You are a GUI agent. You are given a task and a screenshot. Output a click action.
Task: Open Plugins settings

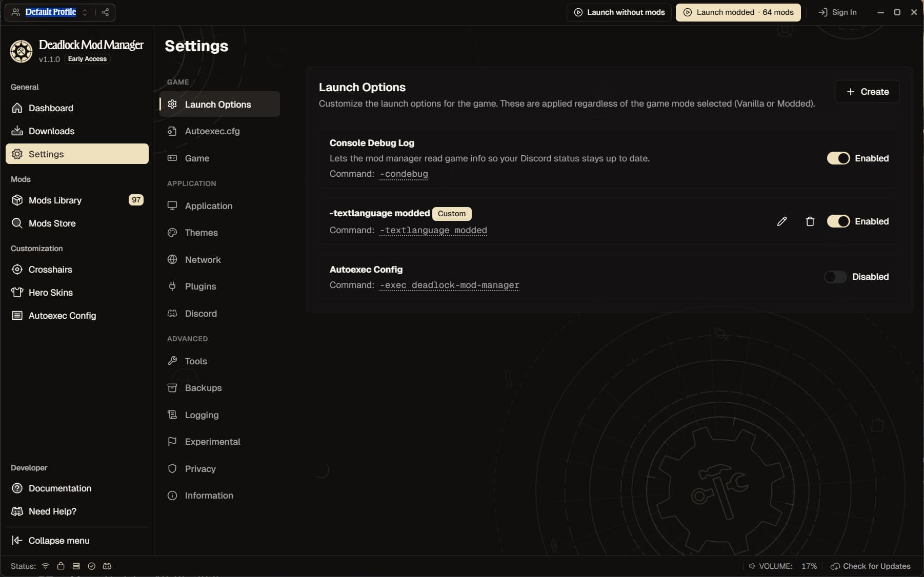click(x=219, y=286)
